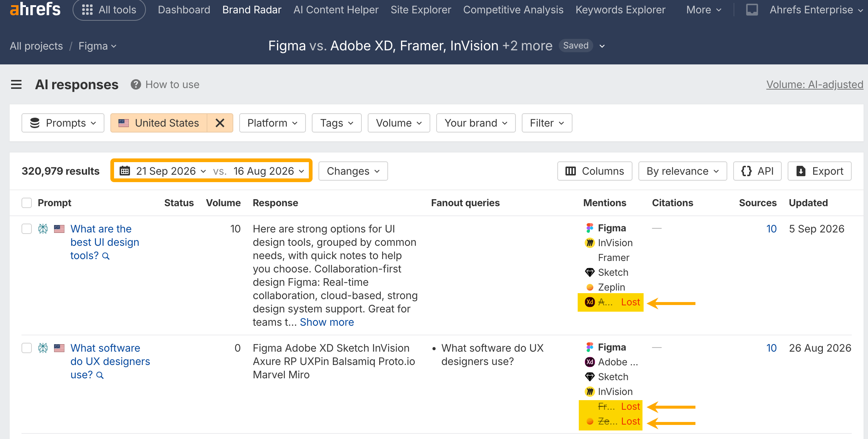The image size is (868, 439).
Task: Click the How to use help icon
Action: [x=136, y=85]
